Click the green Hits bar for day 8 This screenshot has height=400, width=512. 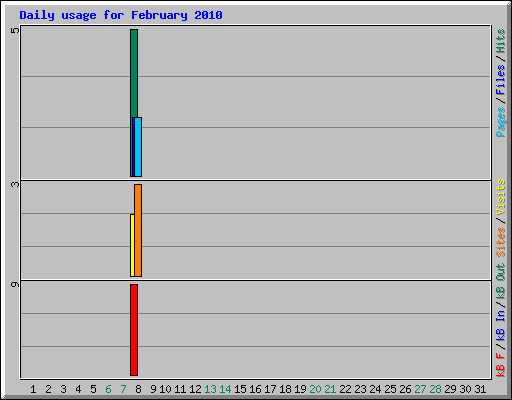click(x=134, y=73)
